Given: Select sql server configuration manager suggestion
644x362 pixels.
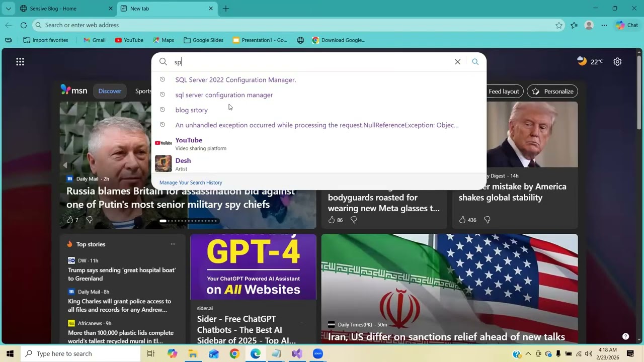Looking at the screenshot, I should (319, 95).
